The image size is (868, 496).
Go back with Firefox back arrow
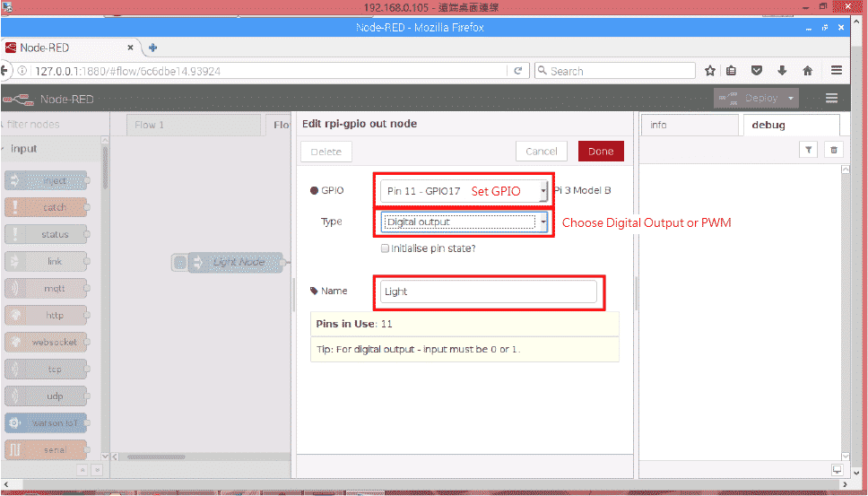5,71
